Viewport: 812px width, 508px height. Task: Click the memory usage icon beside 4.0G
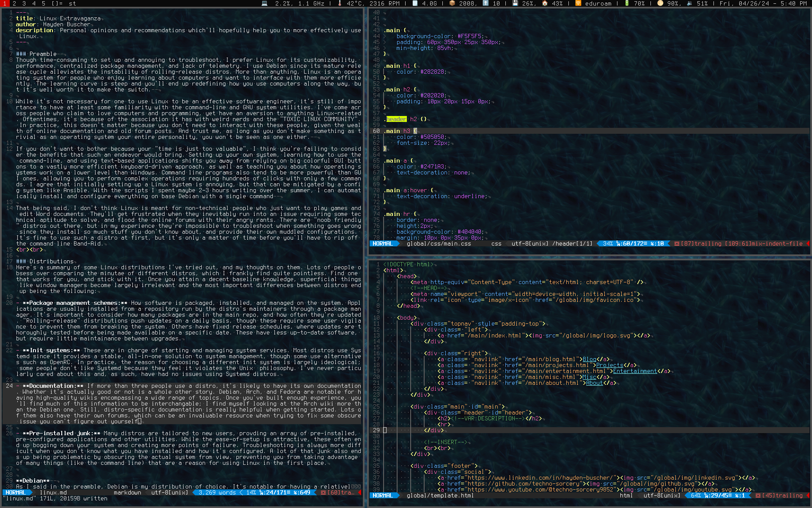(x=415, y=3)
